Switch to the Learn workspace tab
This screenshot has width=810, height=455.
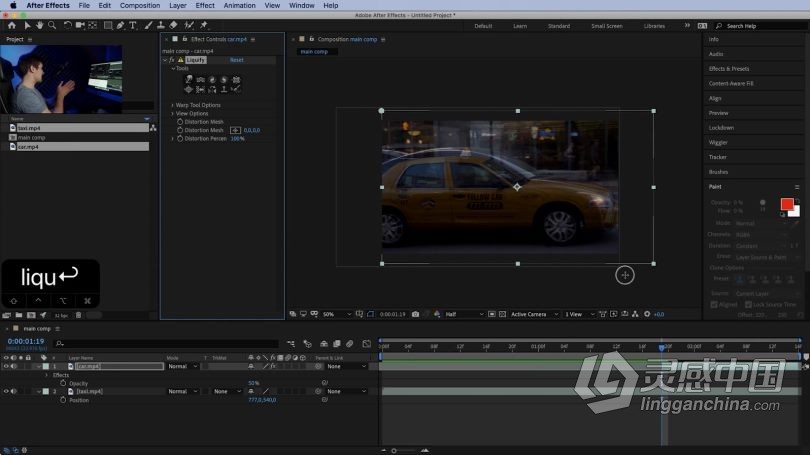[x=520, y=26]
